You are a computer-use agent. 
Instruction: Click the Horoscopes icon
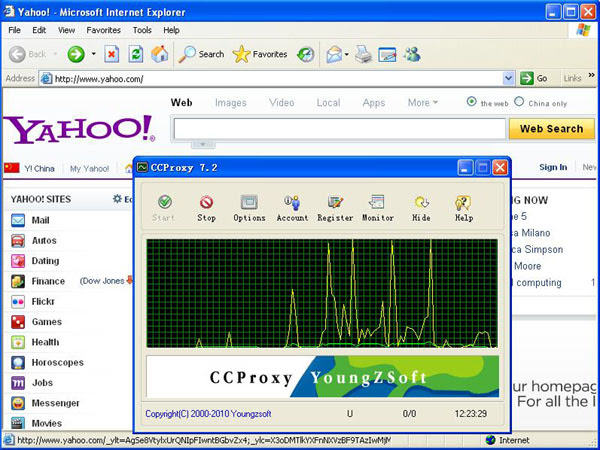(x=18, y=362)
